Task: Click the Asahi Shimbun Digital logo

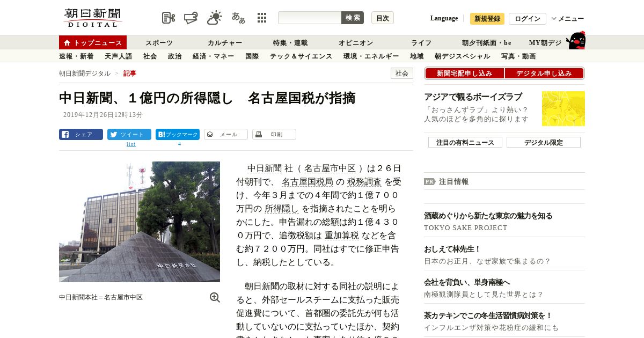Action: tap(93, 18)
